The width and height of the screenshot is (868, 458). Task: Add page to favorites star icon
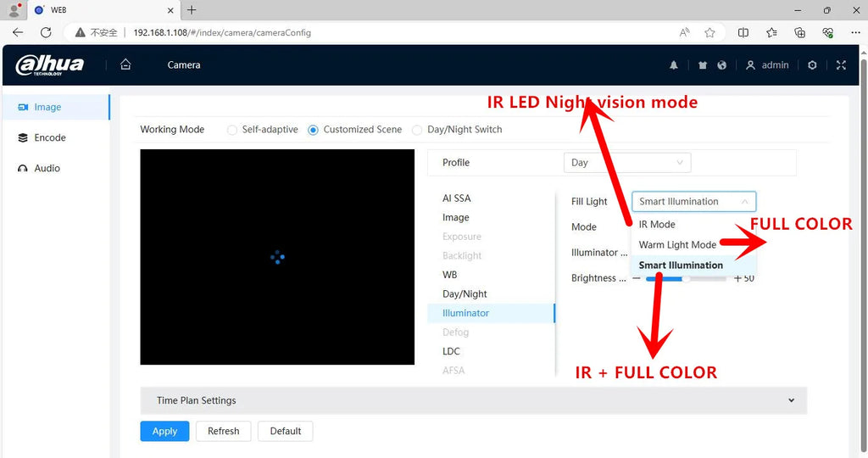click(x=709, y=32)
